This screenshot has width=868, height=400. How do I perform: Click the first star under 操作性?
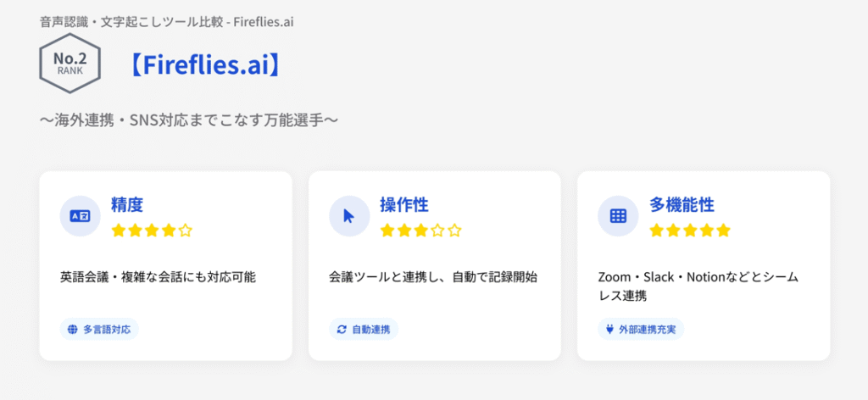(387, 230)
